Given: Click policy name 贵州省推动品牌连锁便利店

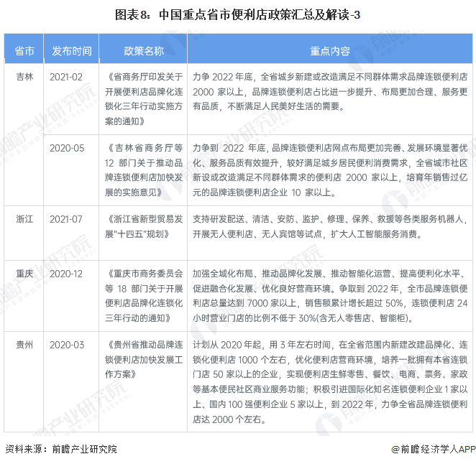Looking at the screenshot, I should (144, 359).
